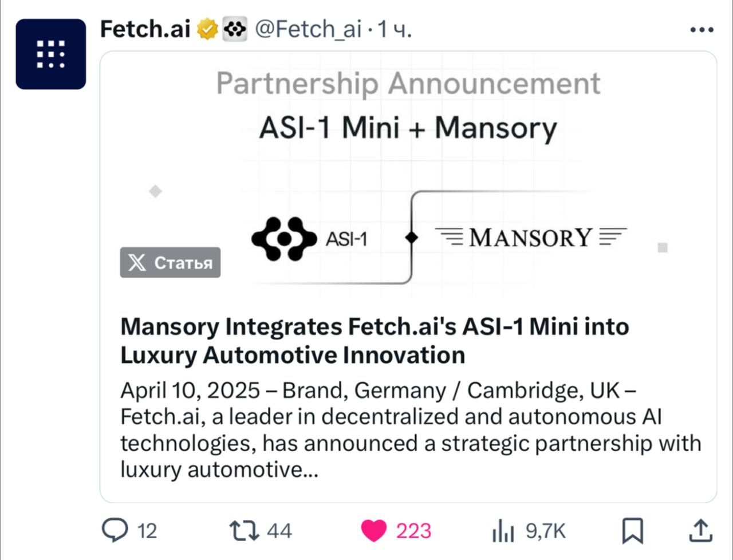Image resolution: width=733 pixels, height=560 pixels.
Task: Click the reply speech bubble icon
Action: pos(115,530)
